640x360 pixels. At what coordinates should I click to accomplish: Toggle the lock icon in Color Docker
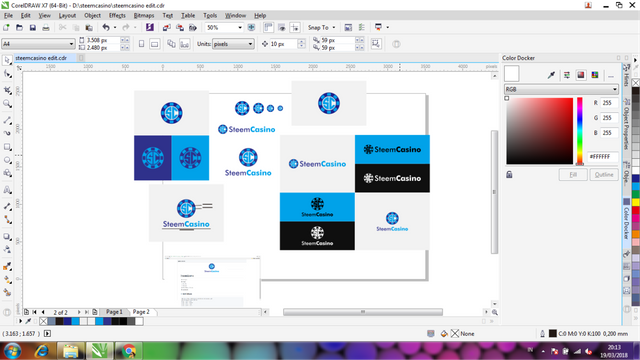click(x=509, y=174)
